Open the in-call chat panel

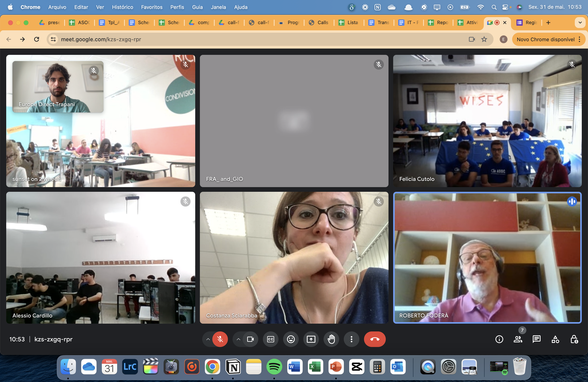tap(537, 339)
